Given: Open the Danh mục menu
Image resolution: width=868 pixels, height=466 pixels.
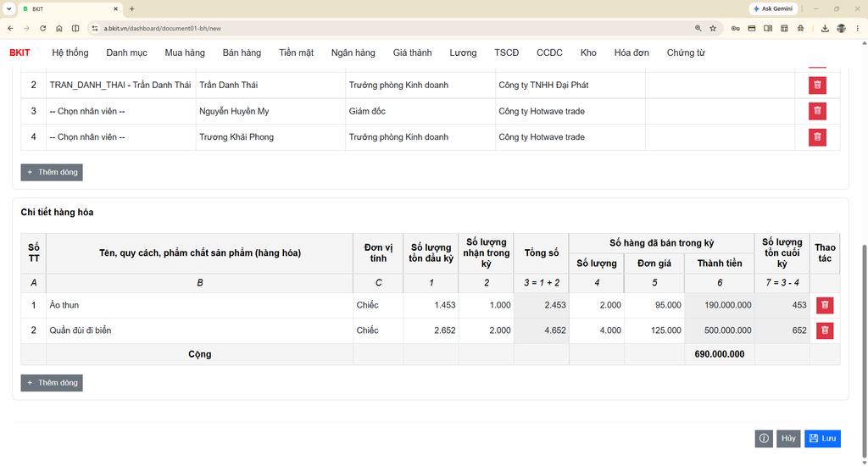Looking at the screenshot, I should pos(127,53).
